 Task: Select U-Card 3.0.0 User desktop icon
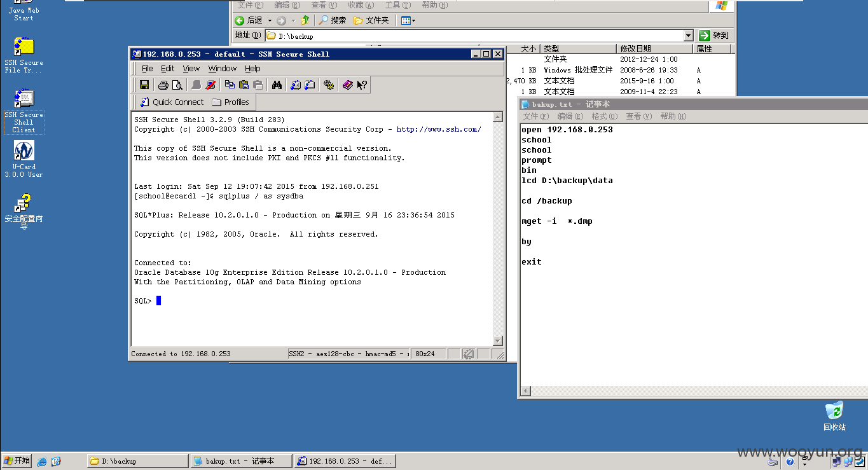24,159
